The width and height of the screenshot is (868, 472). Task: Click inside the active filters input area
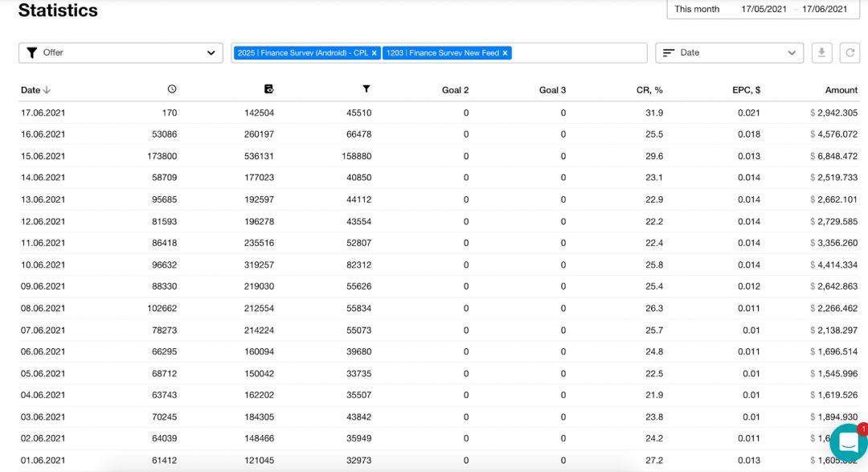click(x=579, y=52)
